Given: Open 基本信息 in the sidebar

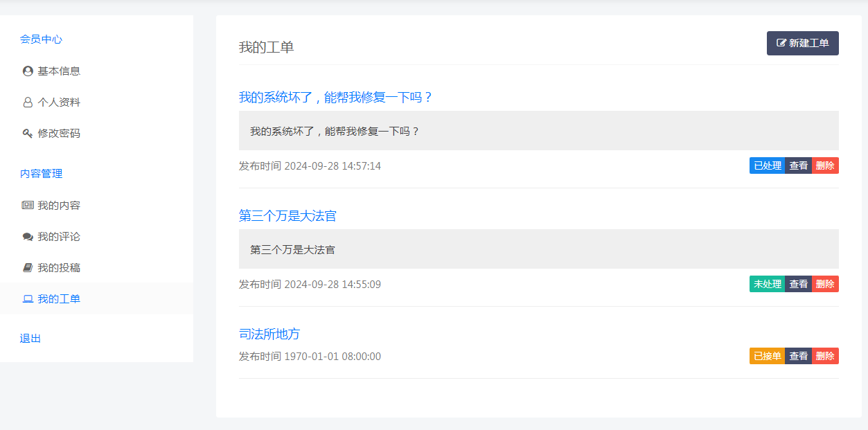Looking at the screenshot, I should [59, 71].
